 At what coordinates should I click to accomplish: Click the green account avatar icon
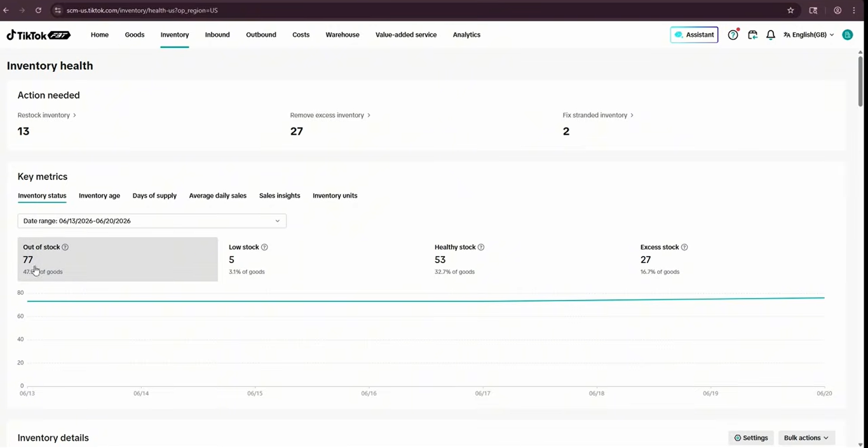pos(847,35)
